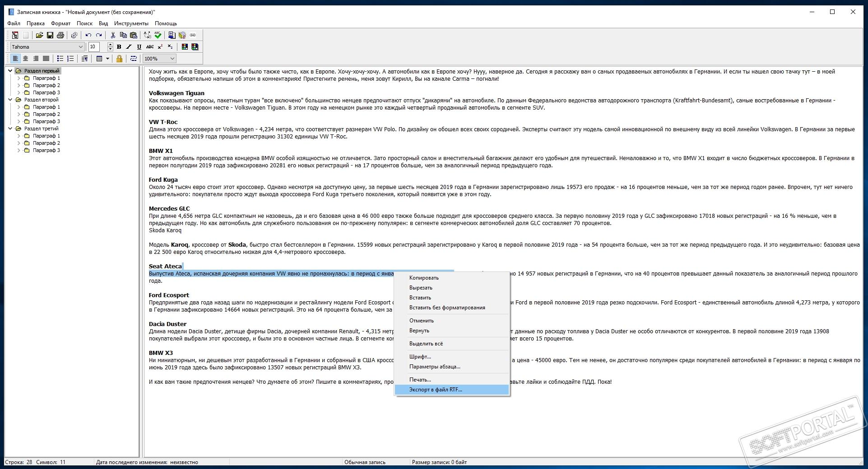Click the chain link icon in the toolbar
Image resolution: width=868 pixels, height=469 pixels.
(x=193, y=35)
